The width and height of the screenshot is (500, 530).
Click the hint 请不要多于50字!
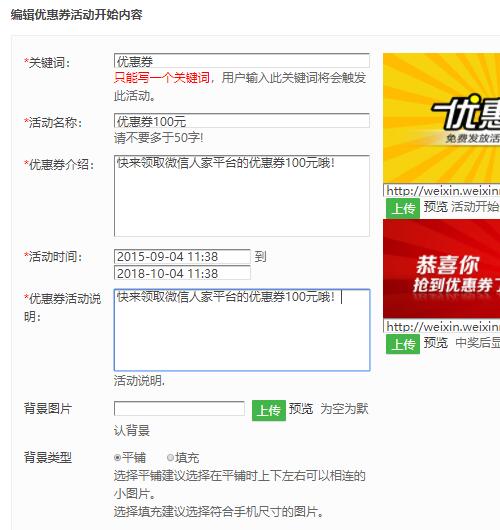[159, 138]
